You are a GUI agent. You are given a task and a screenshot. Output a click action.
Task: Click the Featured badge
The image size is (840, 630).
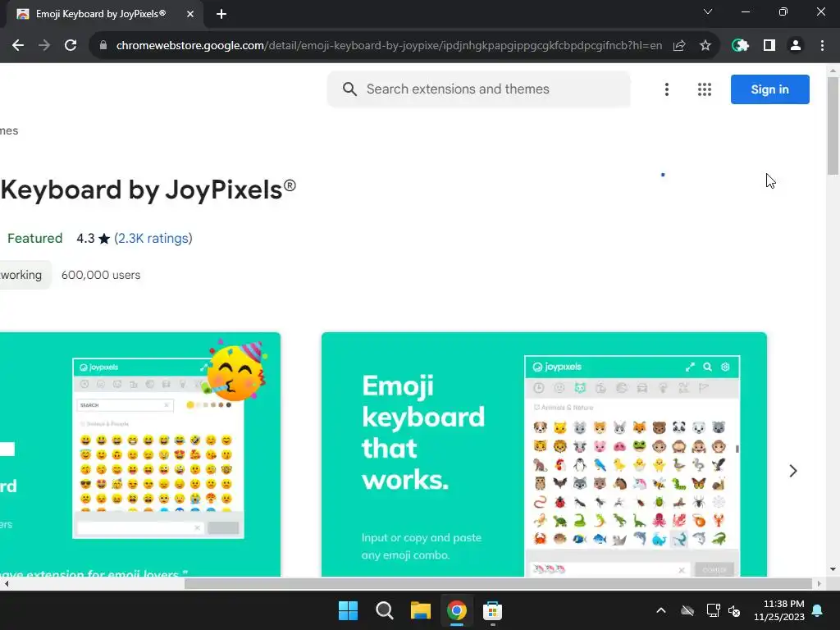coord(34,239)
